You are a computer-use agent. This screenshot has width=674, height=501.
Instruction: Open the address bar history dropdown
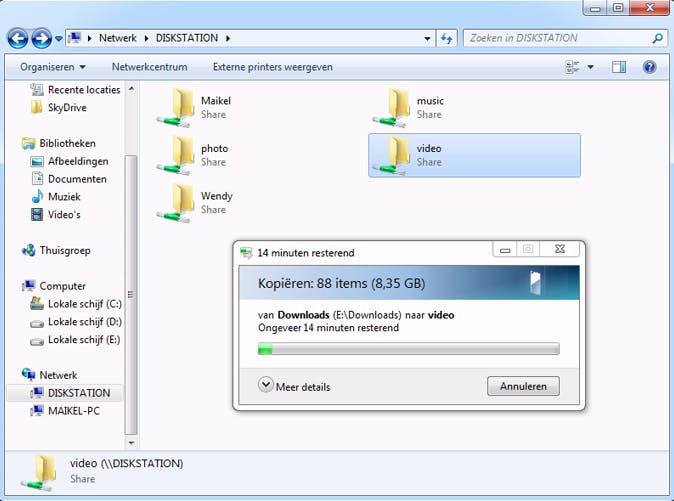(x=427, y=38)
